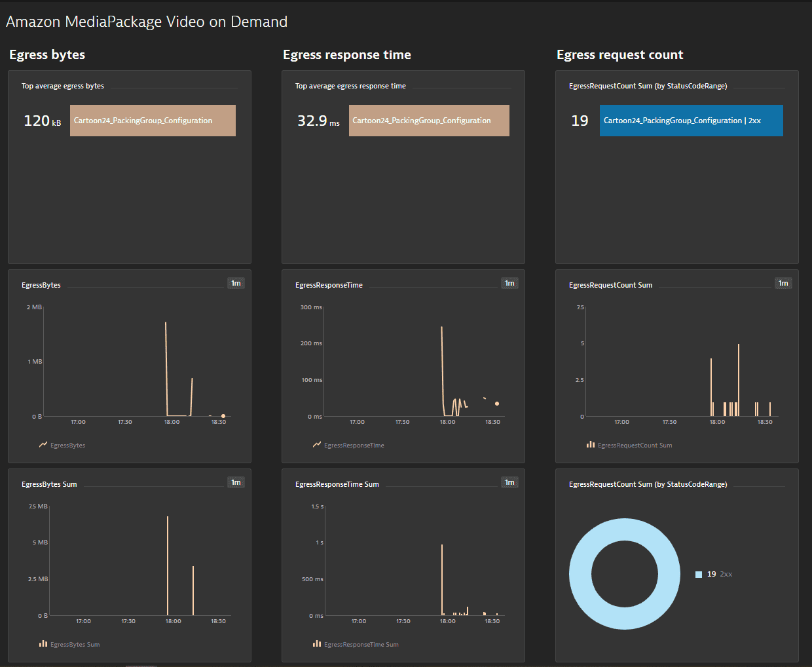Click the Egress response time section heading
This screenshot has width=812, height=667.
coord(347,55)
